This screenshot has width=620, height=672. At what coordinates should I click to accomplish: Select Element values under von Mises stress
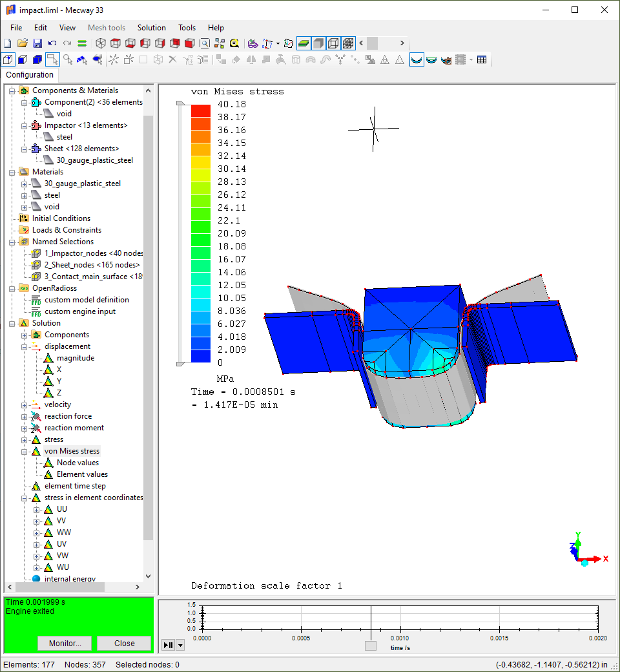pyautogui.click(x=82, y=474)
